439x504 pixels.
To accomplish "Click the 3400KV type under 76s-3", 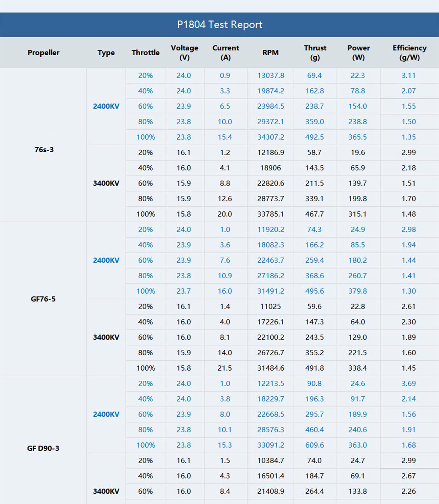I will point(106,183).
